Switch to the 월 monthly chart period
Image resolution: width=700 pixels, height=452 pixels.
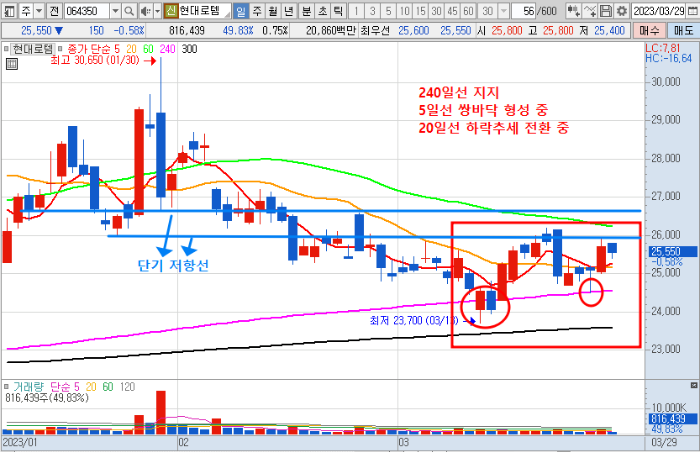pos(273,11)
